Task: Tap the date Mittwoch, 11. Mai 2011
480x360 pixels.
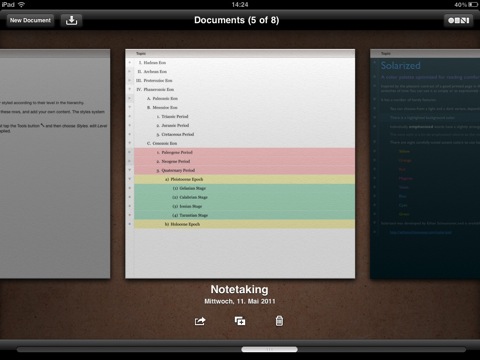Action: point(240,301)
